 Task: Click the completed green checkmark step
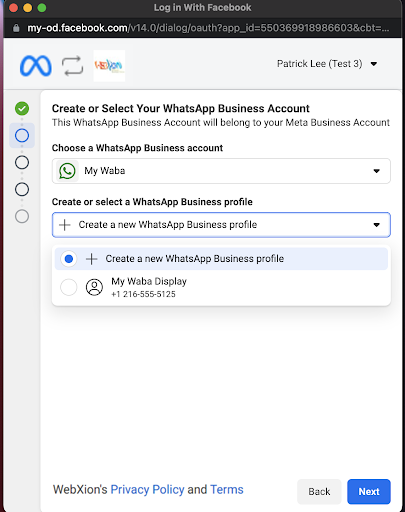pos(22,109)
